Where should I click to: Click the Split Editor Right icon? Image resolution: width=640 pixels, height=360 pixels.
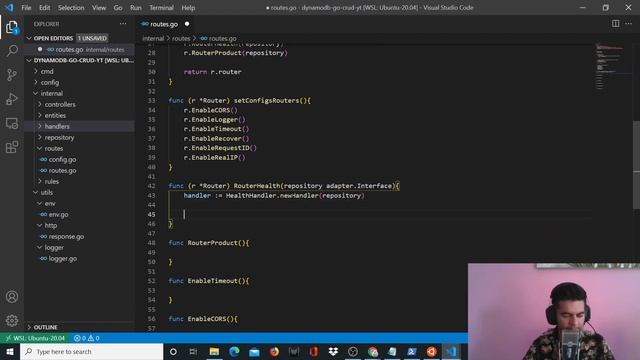click(615, 24)
